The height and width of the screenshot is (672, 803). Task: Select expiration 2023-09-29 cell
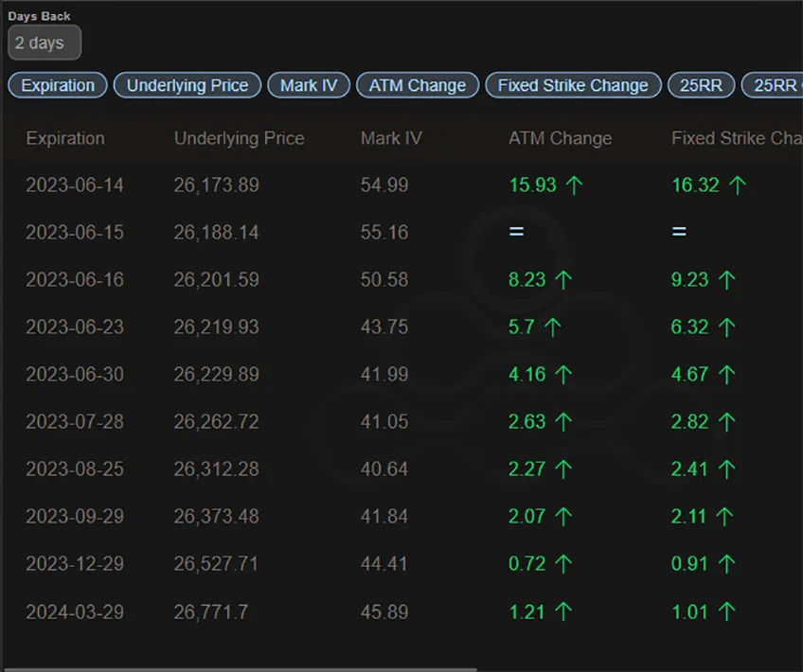coord(75,516)
